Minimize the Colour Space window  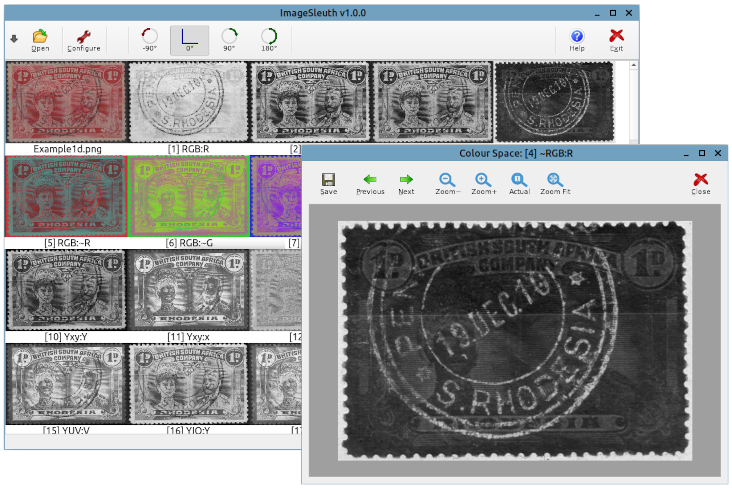(686, 154)
